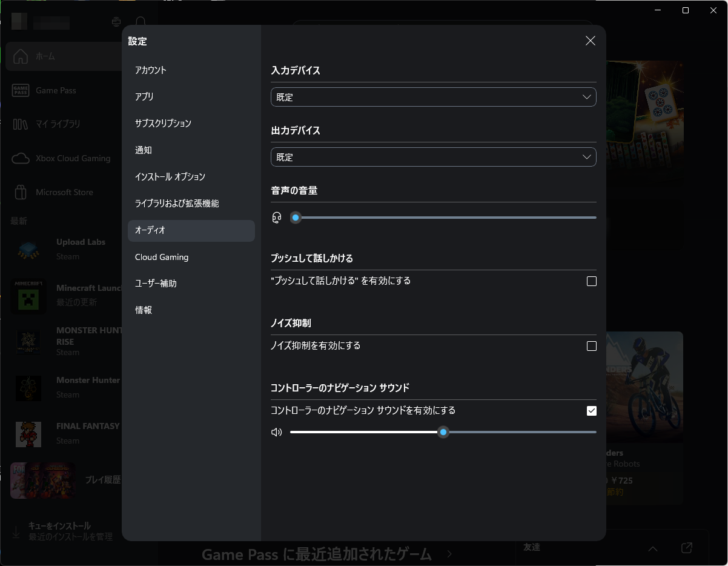The height and width of the screenshot is (566, 728).
Task: Open Minecraft Launcher game thumbnail
Action: [28, 295]
